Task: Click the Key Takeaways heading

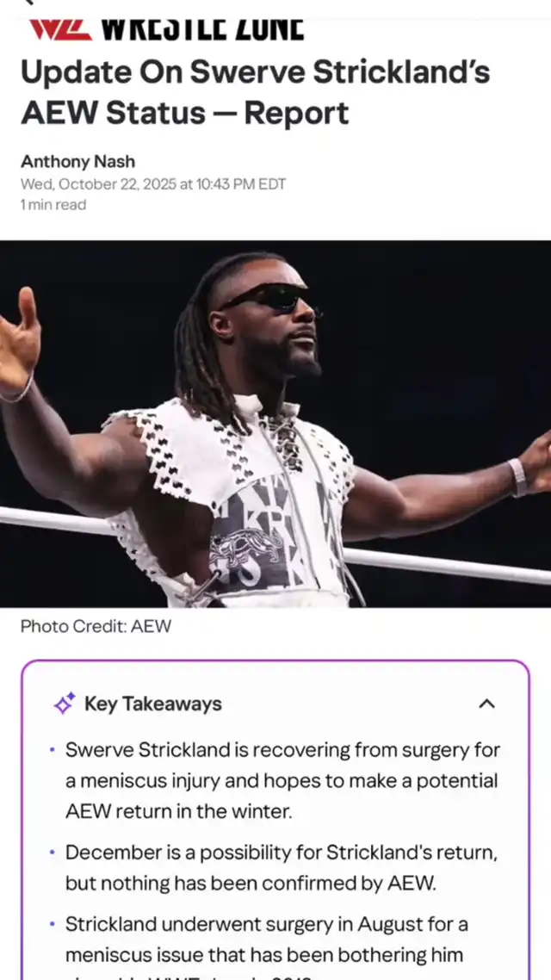Action: point(153,704)
